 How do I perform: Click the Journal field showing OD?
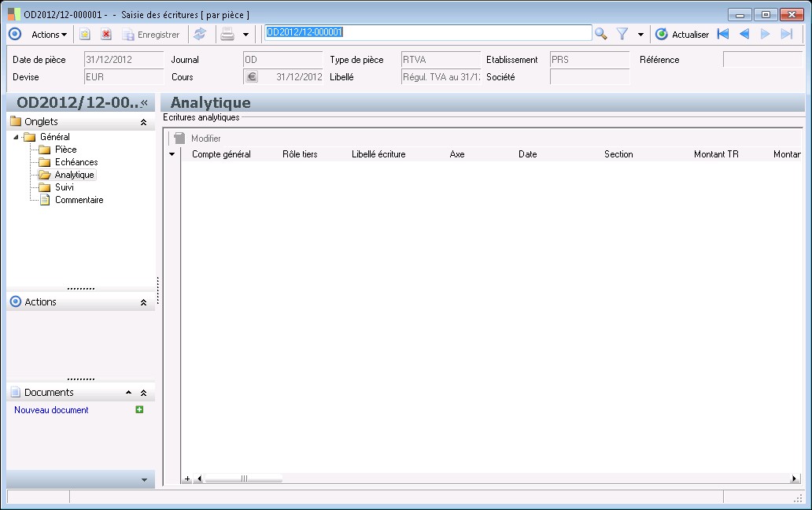282,60
